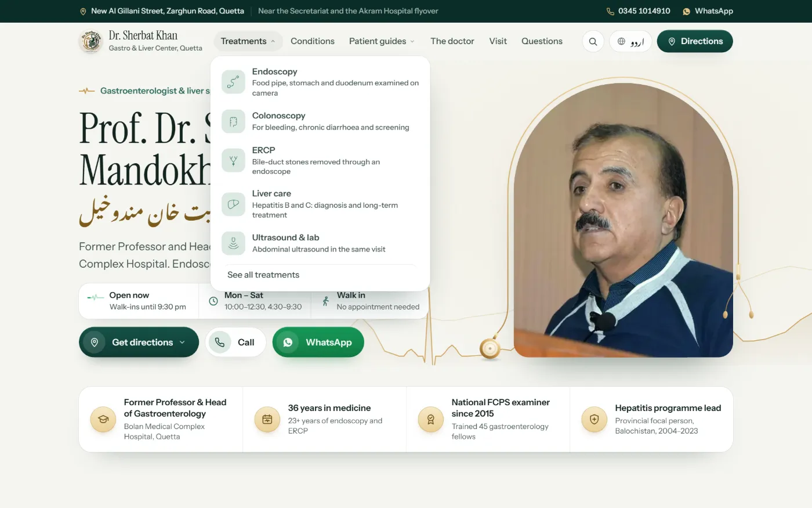The width and height of the screenshot is (812, 508).
Task: Click the clock icon beside Mon – Sat hours
Action: (x=213, y=301)
